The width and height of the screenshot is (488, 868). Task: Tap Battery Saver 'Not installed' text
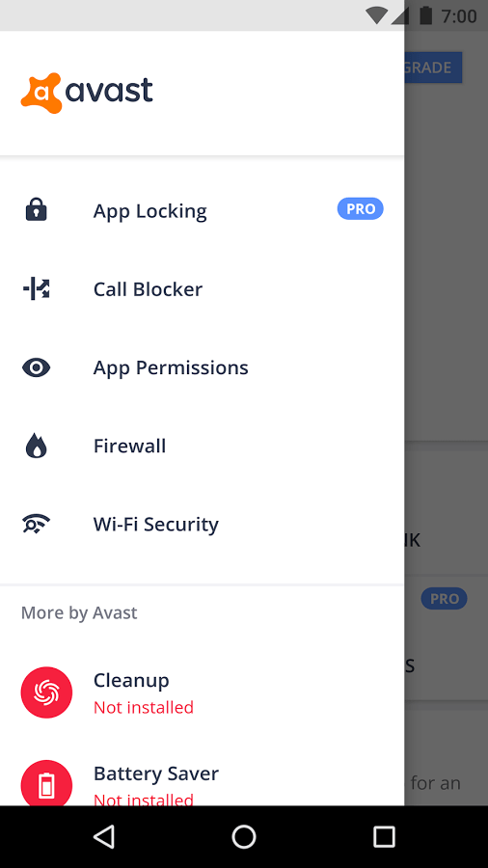tap(144, 799)
